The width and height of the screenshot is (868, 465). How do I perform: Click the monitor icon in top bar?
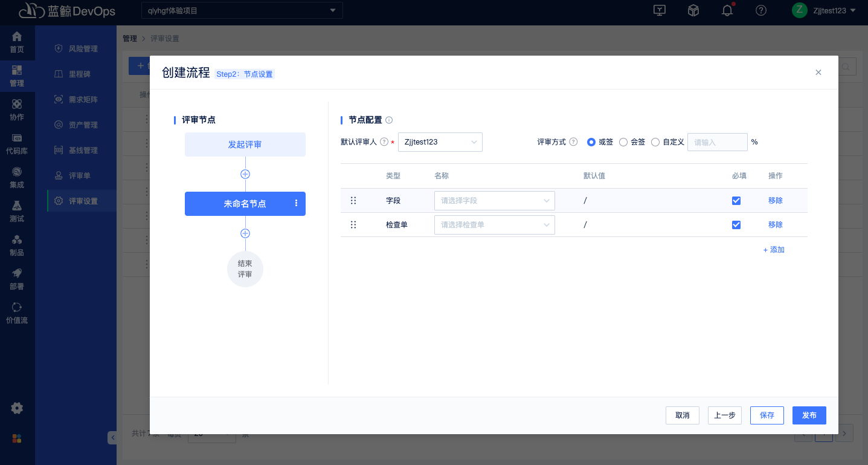[x=660, y=10]
